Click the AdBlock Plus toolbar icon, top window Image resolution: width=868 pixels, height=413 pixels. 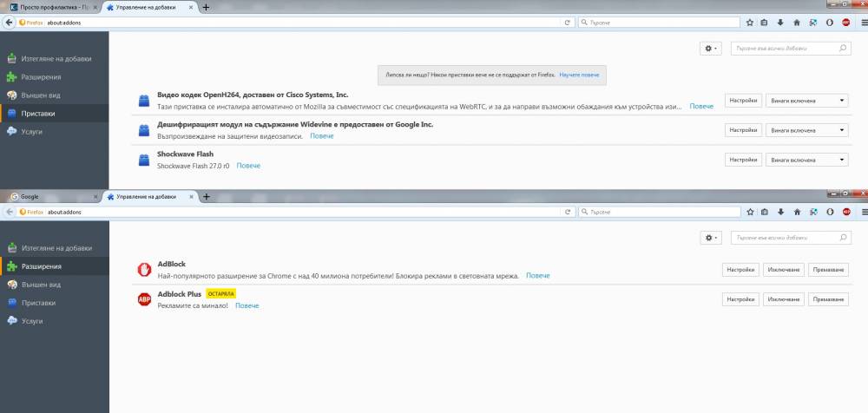click(x=845, y=23)
